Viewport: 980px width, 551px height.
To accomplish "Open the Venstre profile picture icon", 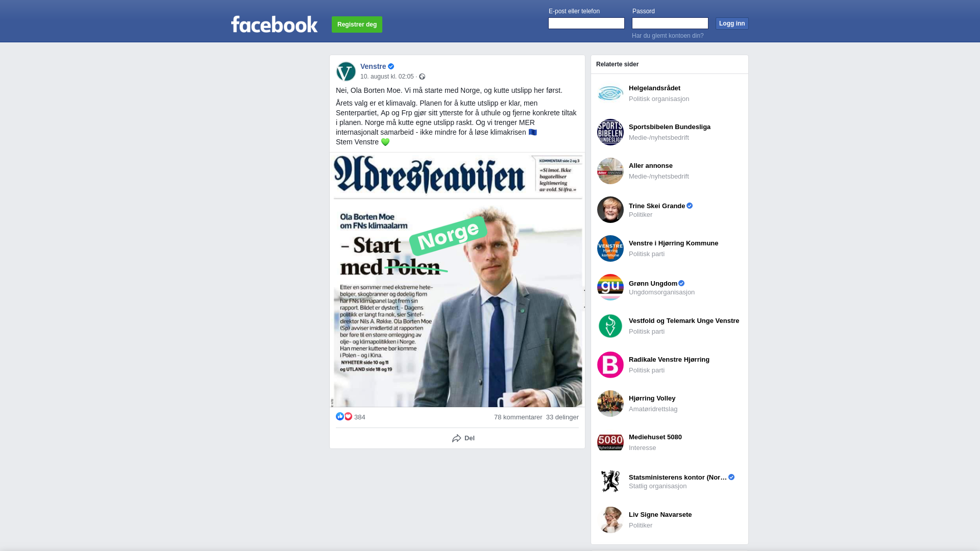I will (x=346, y=71).
